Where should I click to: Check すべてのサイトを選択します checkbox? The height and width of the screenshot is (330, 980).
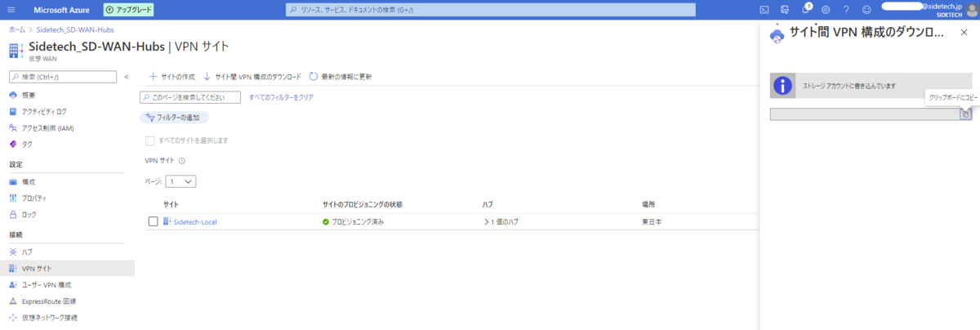coord(149,140)
